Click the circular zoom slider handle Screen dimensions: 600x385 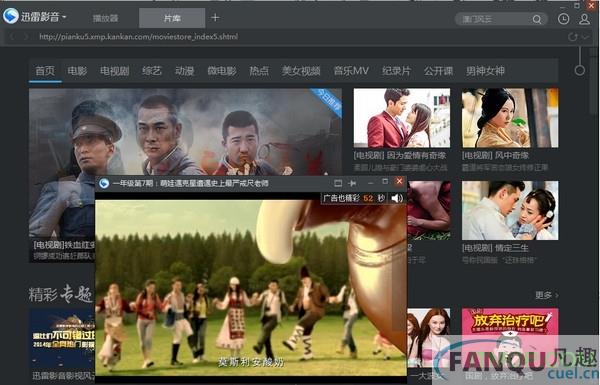tap(580, 70)
